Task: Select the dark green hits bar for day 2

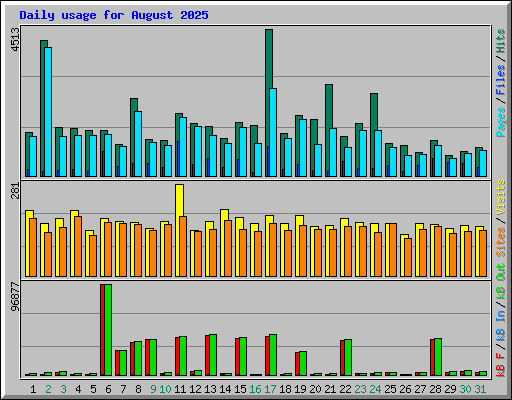Action: point(43,108)
